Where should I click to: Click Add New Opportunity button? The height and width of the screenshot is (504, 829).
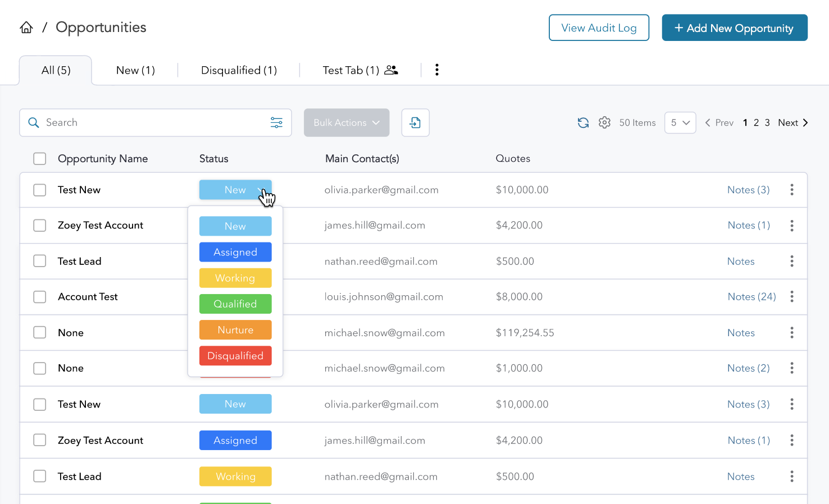tap(735, 28)
